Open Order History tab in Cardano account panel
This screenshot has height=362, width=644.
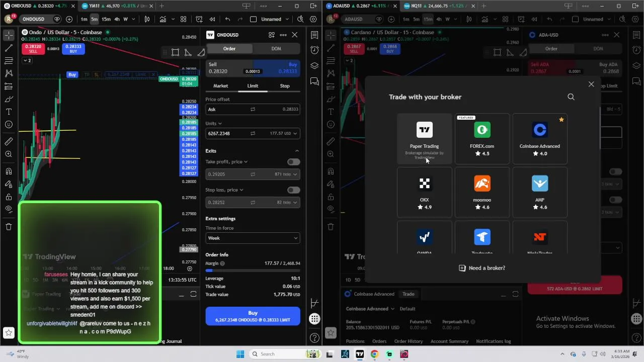(x=409, y=341)
